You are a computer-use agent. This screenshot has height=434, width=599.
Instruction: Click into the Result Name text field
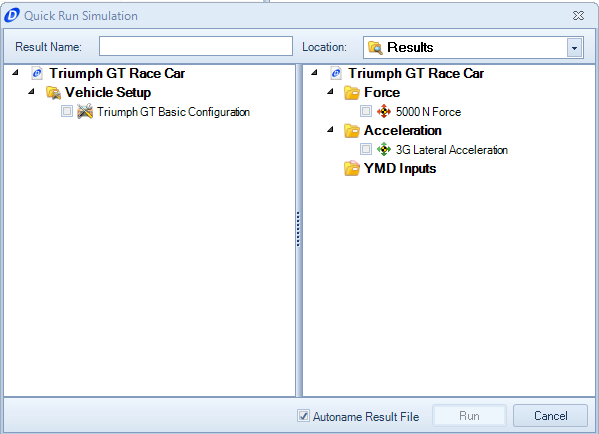(x=196, y=46)
